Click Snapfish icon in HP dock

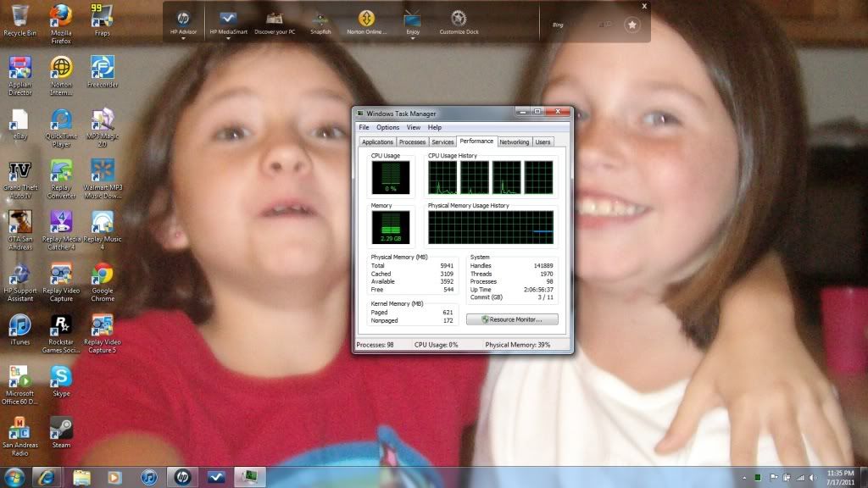pyautogui.click(x=320, y=19)
